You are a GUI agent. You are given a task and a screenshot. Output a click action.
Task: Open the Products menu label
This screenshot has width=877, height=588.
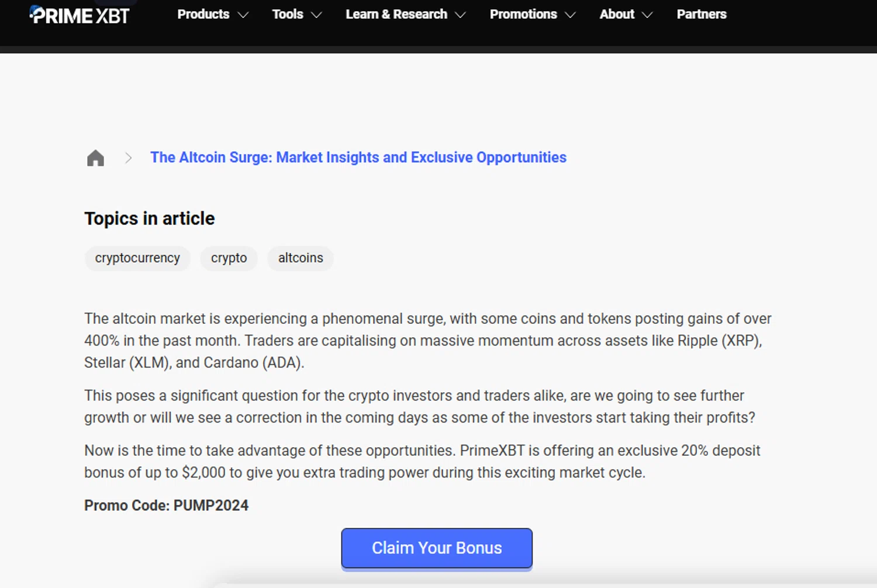tap(203, 14)
